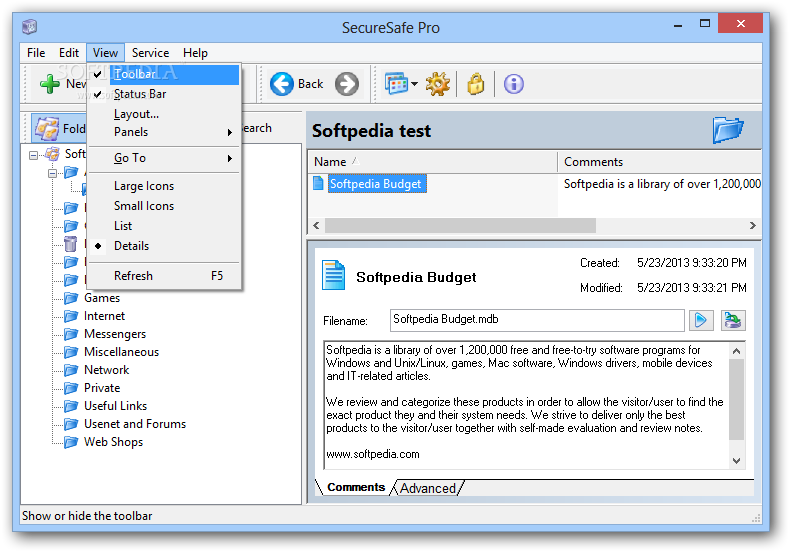
Task: Click the comments scroll up arrow
Action: coord(736,351)
